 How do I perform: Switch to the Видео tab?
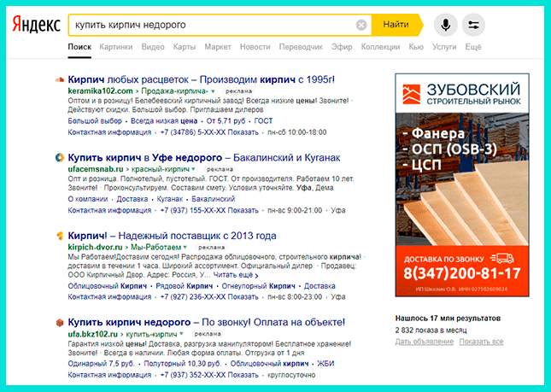153,47
